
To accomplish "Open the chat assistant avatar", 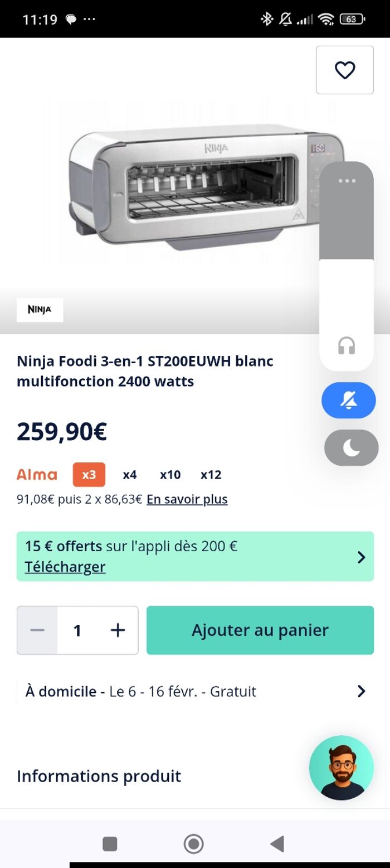I will click(341, 768).
